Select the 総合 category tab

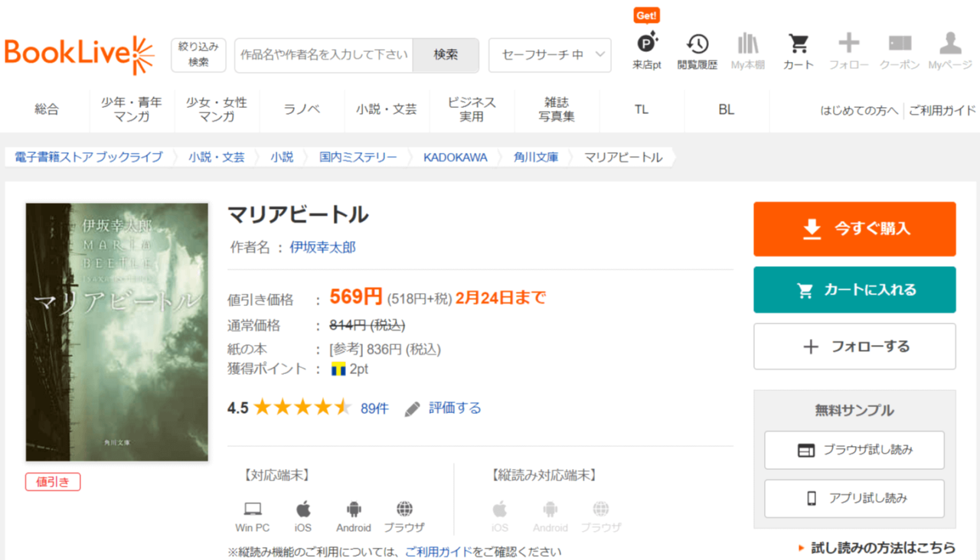[47, 109]
